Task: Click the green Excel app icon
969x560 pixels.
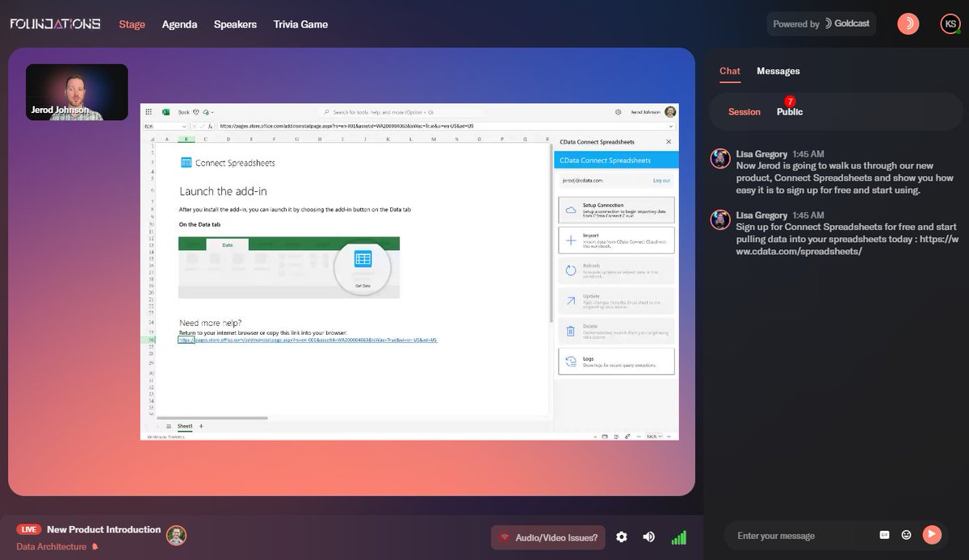Action: click(x=166, y=112)
